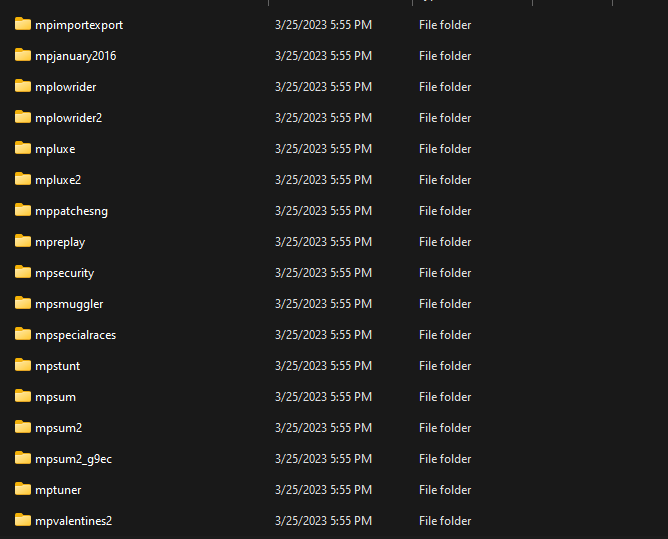
Task: Click the date modified of mpimportexport
Action: (x=323, y=25)
